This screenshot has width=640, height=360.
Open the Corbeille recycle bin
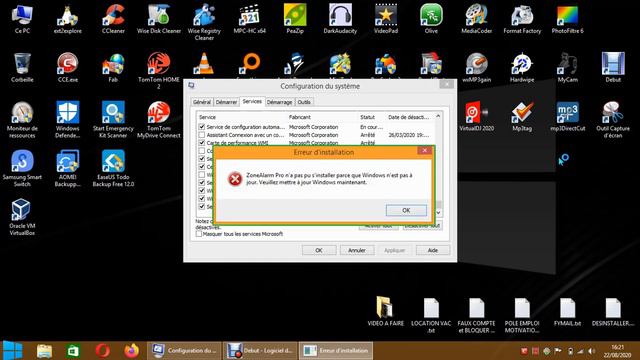point(22,67)
